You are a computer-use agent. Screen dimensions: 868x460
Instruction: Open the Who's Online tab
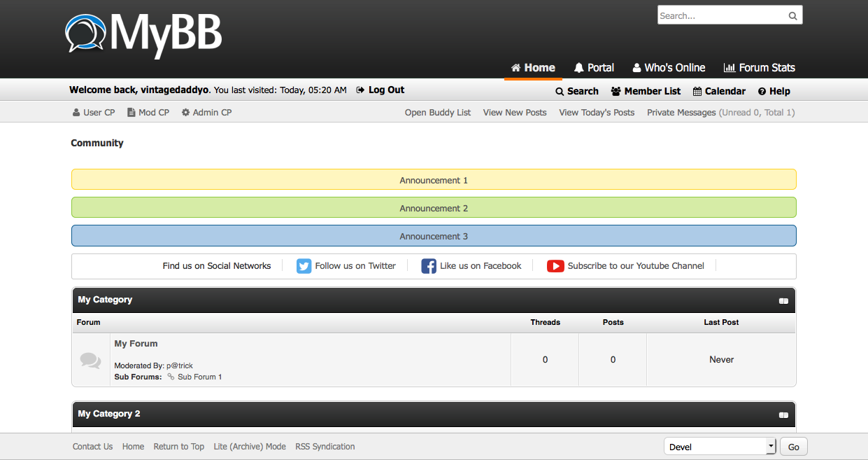[x=669, y=68]
